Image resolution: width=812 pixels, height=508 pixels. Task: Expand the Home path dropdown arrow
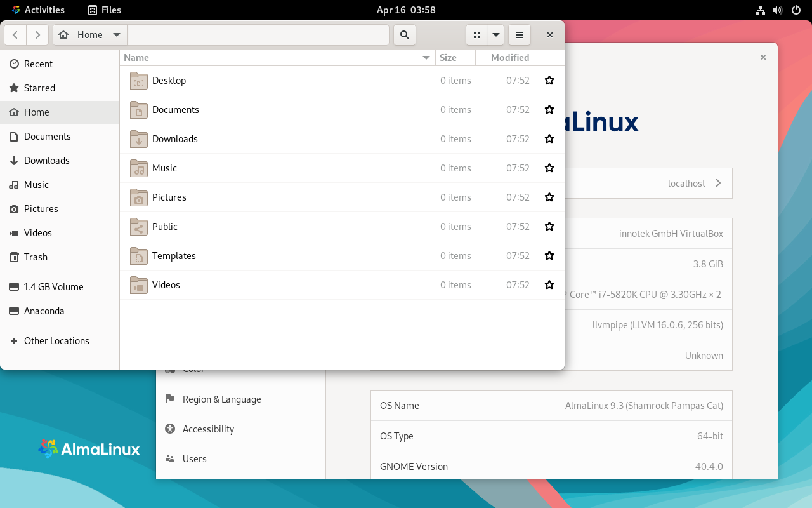pyautogui.click(x=116, y=35)
